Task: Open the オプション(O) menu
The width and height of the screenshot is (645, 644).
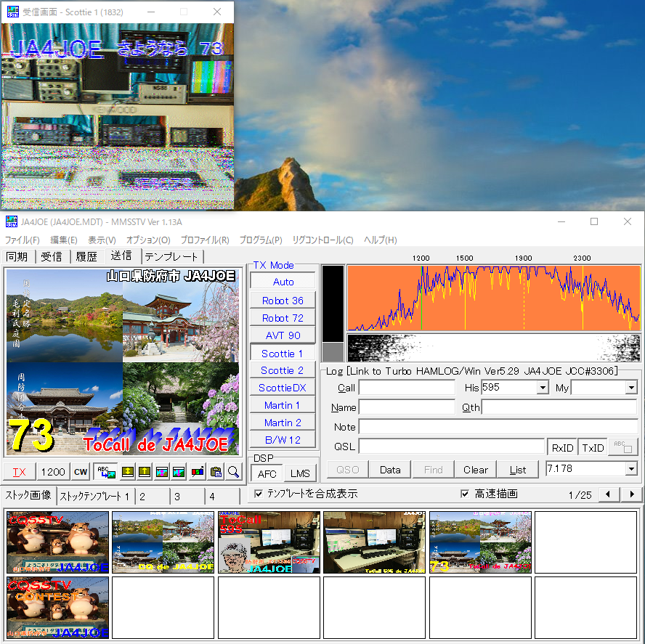Action: 148,240
